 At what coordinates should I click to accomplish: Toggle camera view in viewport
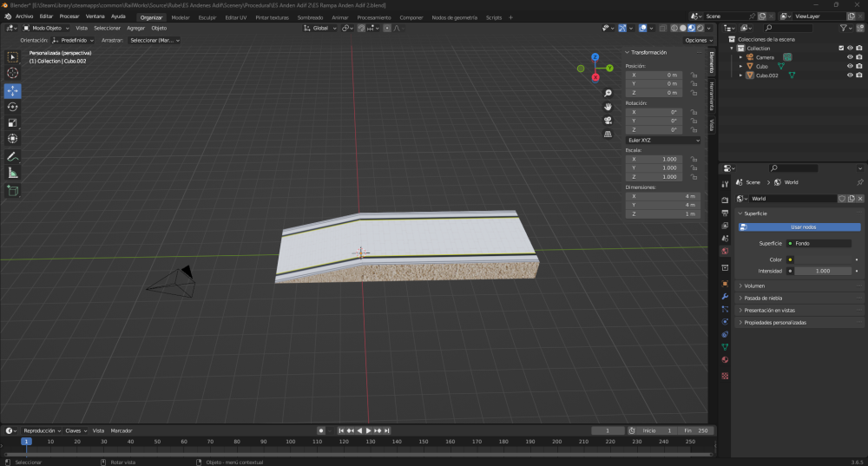[608, 120]
